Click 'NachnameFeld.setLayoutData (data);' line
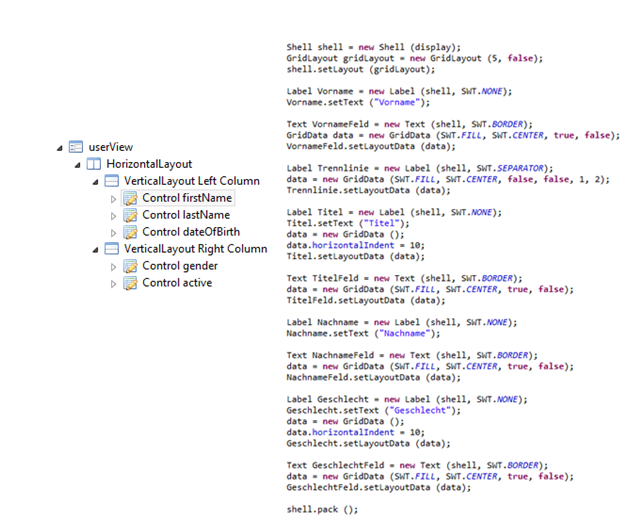The image size is (628, 523). click(x=374, y=377)
